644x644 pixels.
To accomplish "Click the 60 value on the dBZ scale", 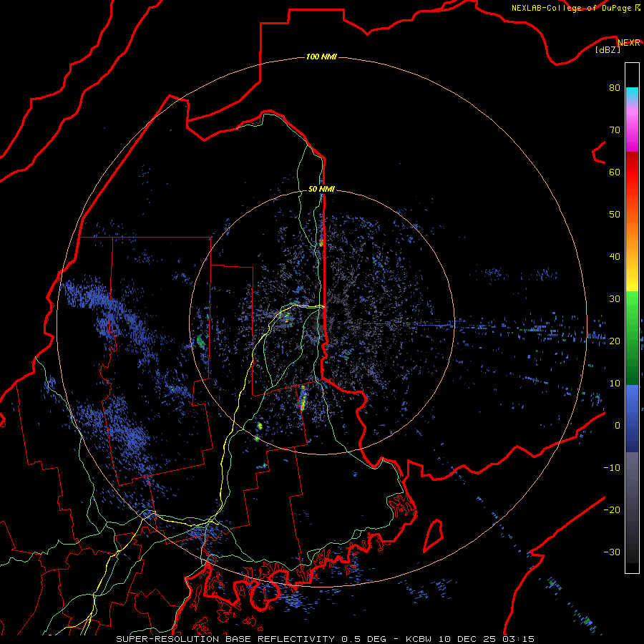I will coord(615,172).
